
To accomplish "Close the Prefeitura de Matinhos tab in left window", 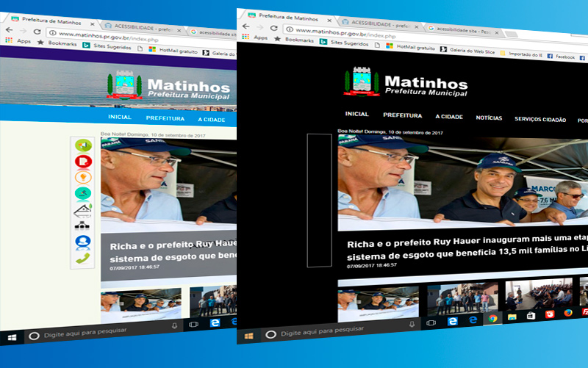I will (x=93, y=24).
